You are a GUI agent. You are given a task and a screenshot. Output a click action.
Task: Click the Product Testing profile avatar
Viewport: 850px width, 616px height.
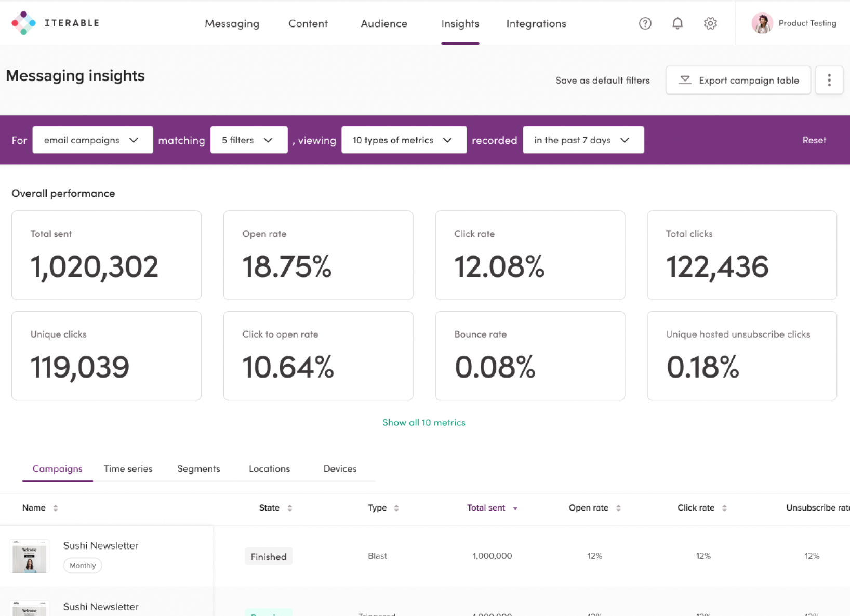click(762, 23)
